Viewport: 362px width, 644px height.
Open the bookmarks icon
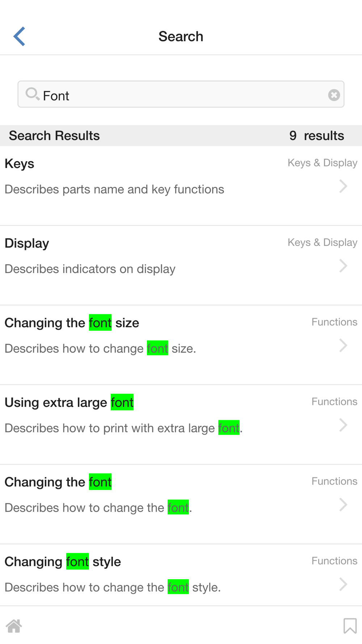(x=350, y=626)
